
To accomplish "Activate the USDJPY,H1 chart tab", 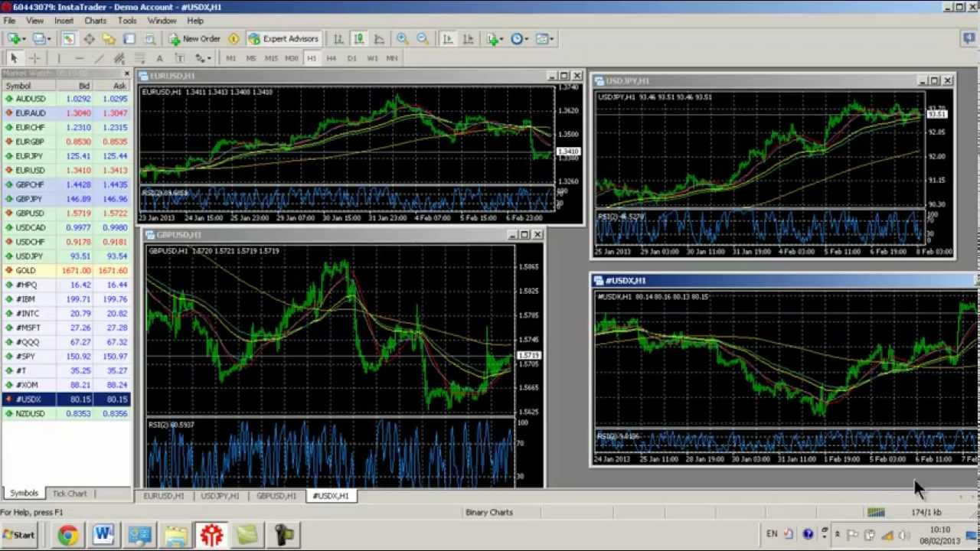I will point(220,496).
